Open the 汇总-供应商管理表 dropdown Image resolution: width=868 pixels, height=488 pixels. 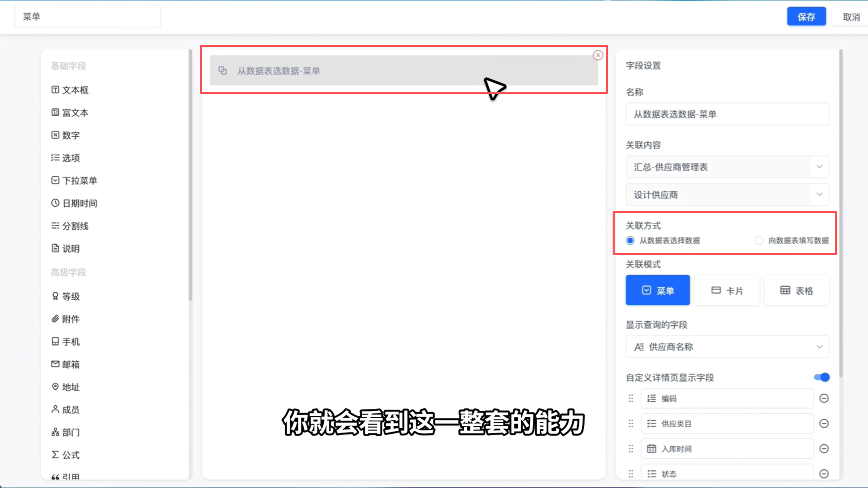[x=727, y=167]
